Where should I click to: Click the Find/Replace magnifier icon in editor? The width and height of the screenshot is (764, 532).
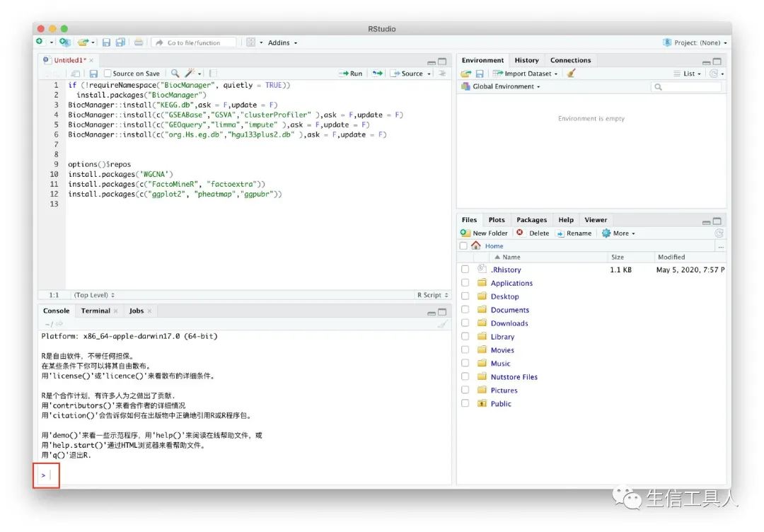175,73
